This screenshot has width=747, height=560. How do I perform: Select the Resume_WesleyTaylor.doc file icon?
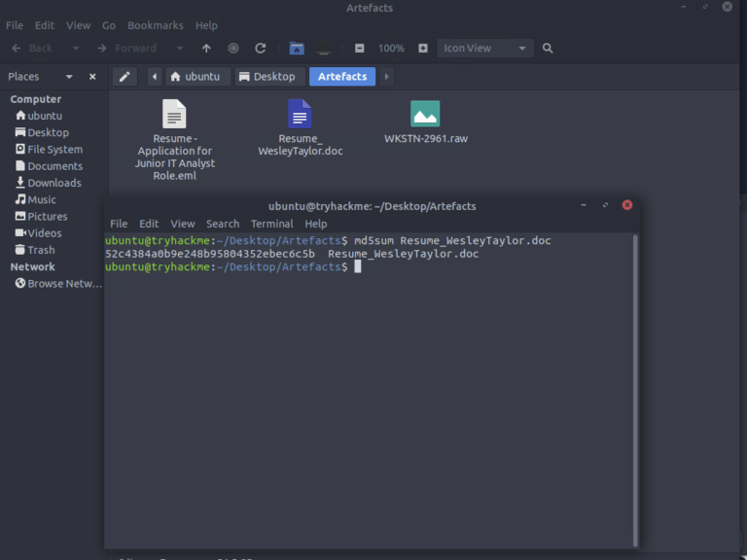300,114
